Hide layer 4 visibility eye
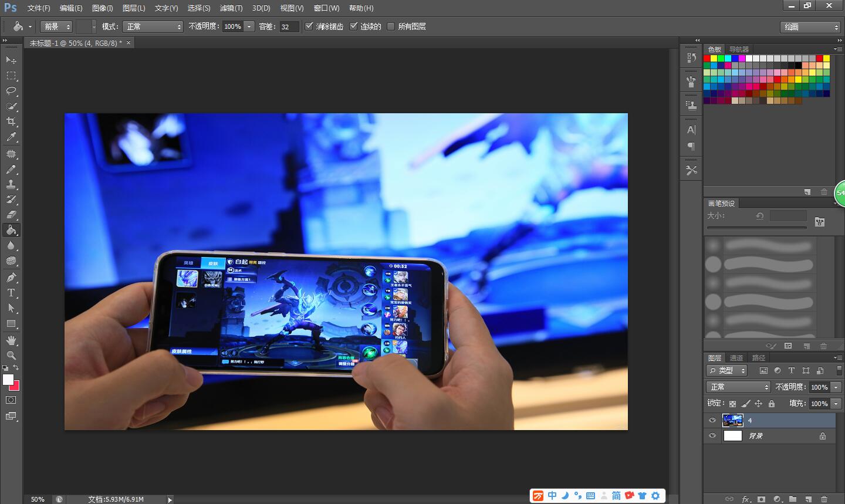Viewport: 845px width, 504px height. point(712,420)
